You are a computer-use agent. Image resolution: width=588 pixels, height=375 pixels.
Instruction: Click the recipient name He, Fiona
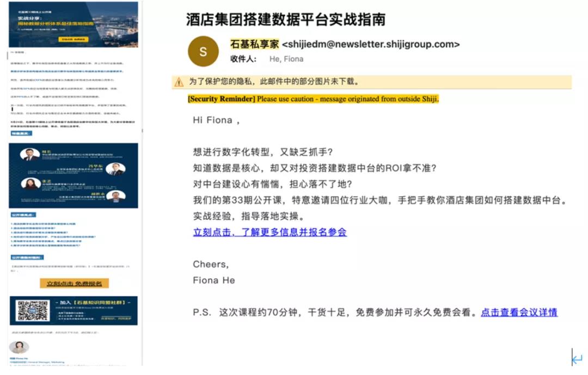tap(286, 59)
